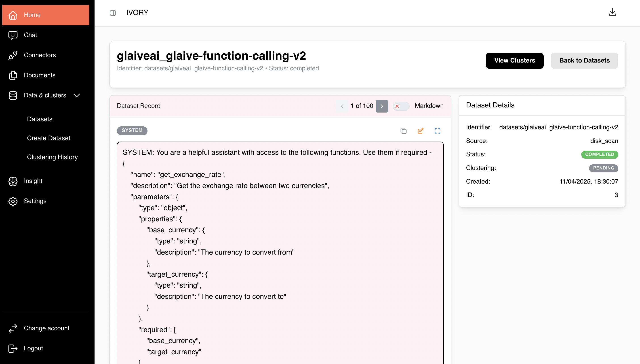Open the Insight section
Viewport: 640px width, 364px height.
pos(33,181)
